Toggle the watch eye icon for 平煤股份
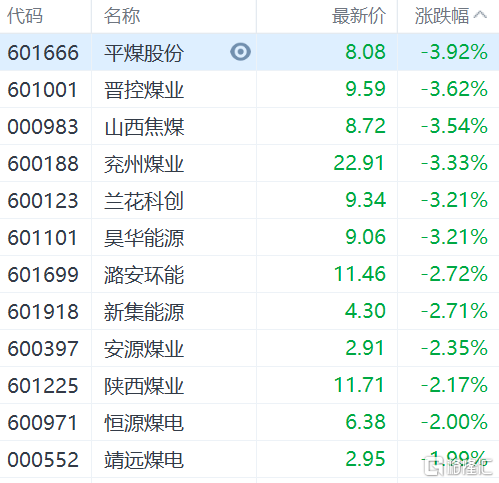 pos(240,52)
